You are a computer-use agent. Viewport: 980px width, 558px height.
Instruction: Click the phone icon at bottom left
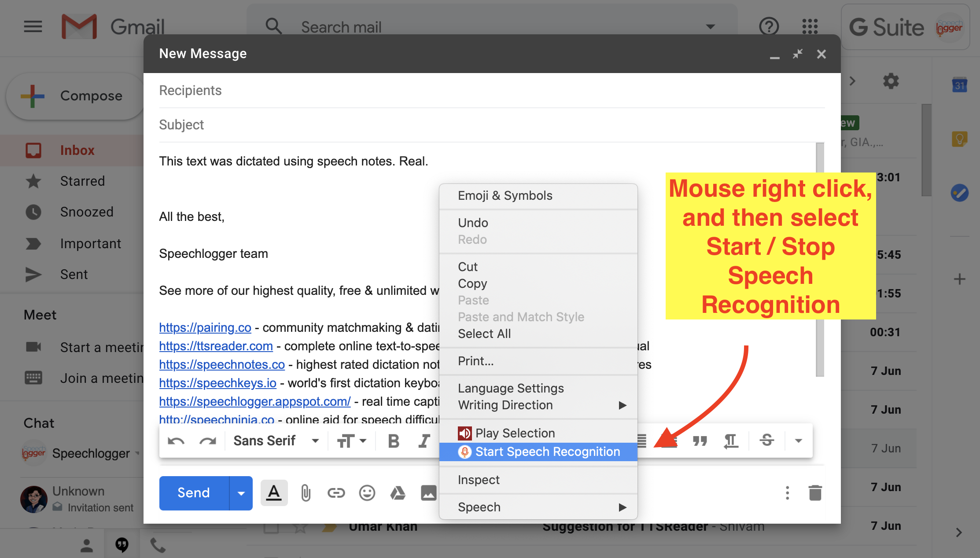tap(158, 546)
